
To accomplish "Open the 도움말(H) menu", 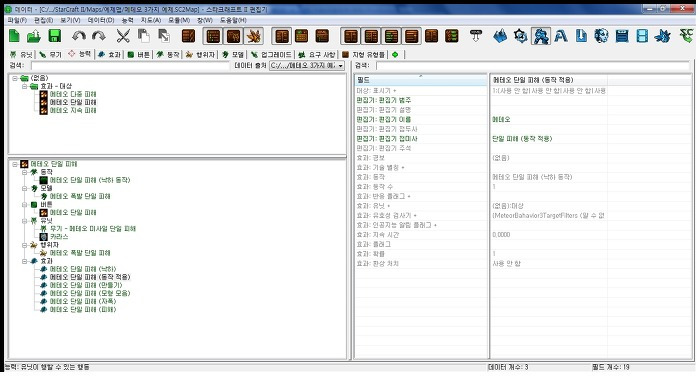I will click(233, 20).
